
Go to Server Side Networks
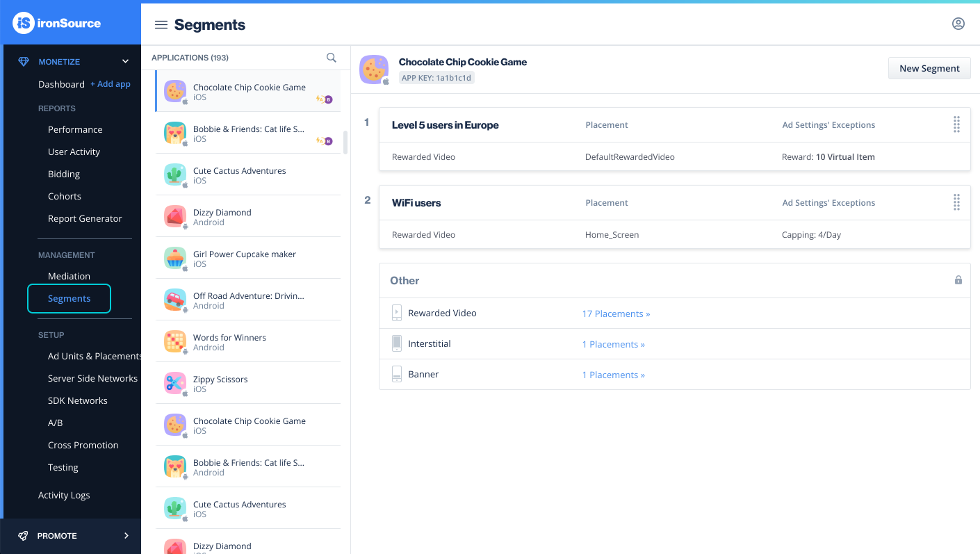point(92,378)
